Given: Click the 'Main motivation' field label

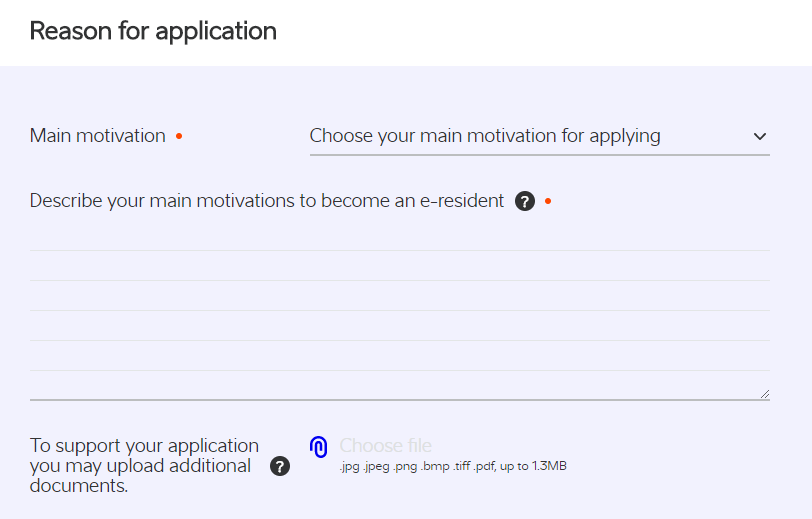Looking at the screenshot, I should coord(97,136).
